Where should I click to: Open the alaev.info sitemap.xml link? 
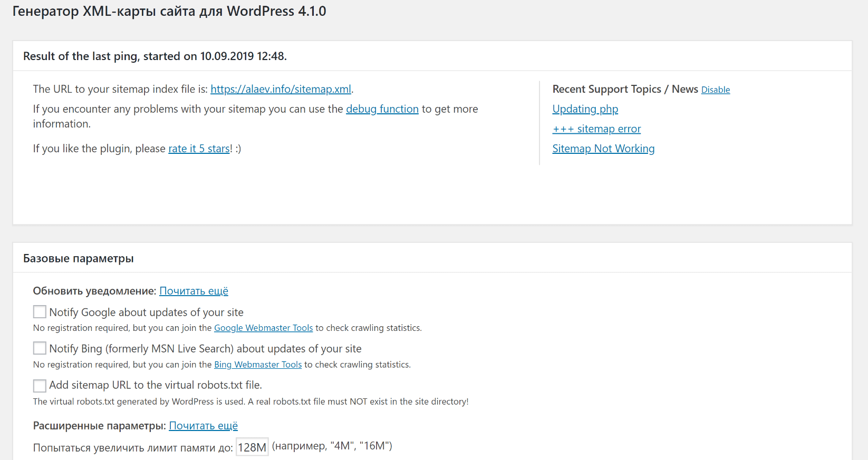(281, 89)
